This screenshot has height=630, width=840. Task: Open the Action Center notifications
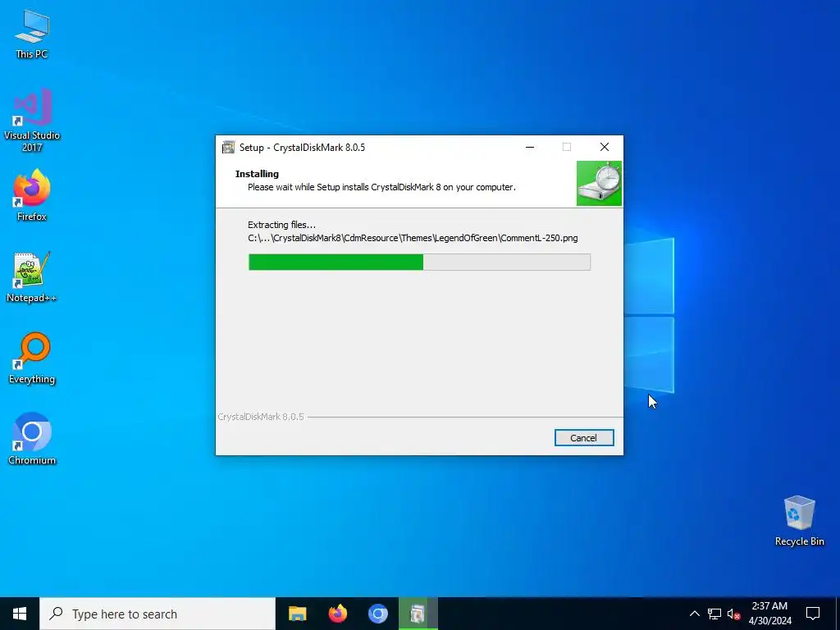[813, 614]
